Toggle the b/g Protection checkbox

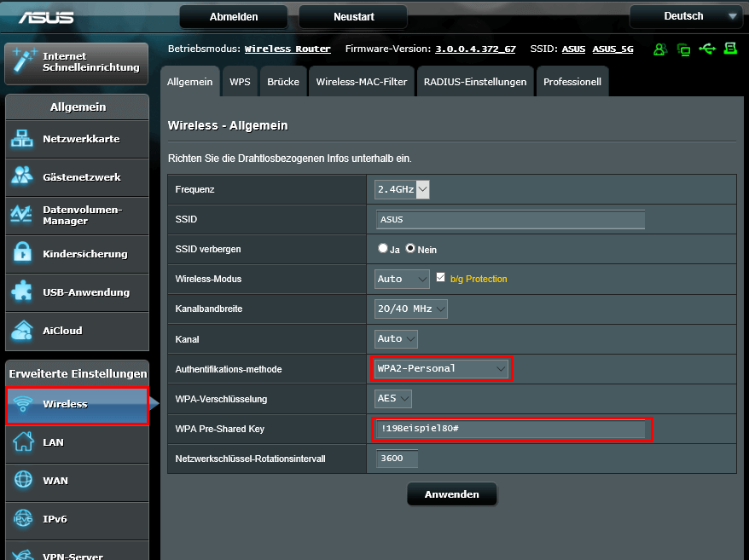[x=441, y=278]
